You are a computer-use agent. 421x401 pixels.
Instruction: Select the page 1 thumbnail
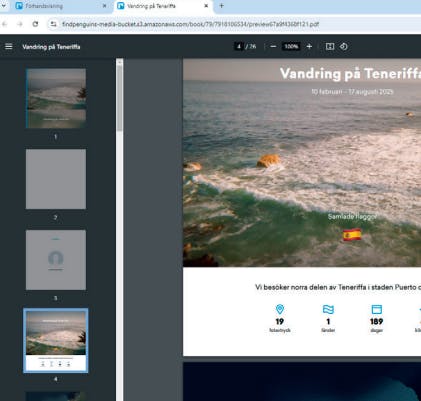(56, 98)
